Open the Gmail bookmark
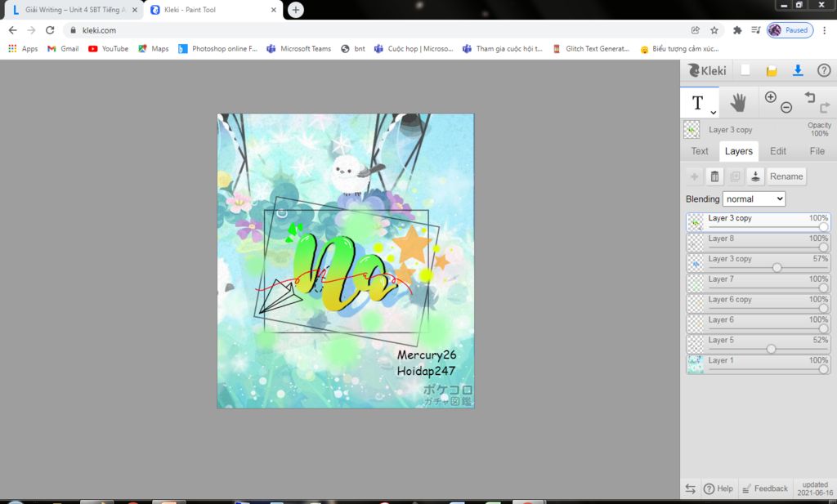 click(x=63, y=48)
